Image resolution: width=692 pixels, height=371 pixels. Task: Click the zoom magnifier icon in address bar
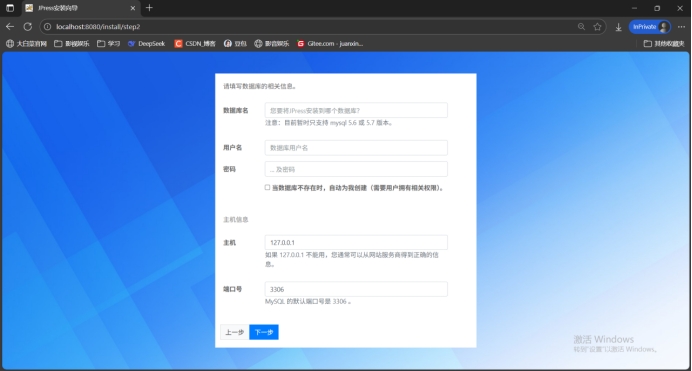coord(581,26)
